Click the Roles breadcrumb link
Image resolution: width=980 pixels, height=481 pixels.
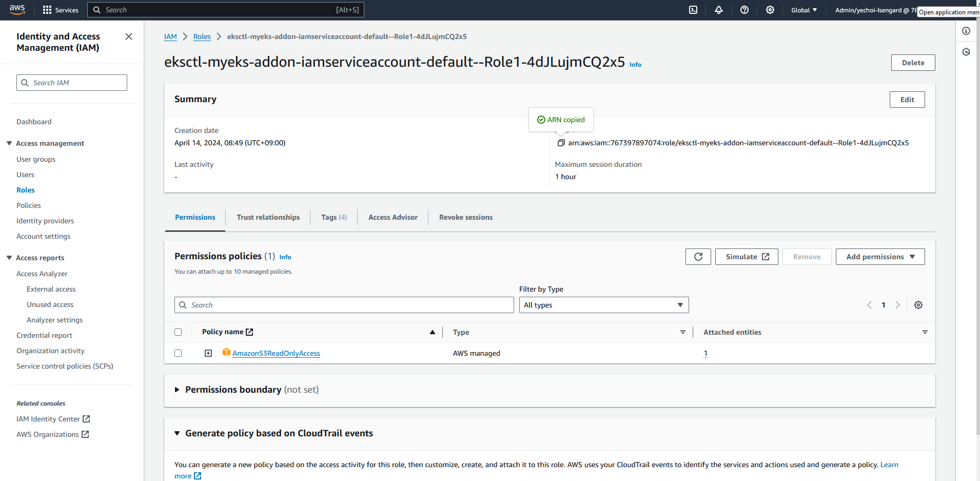point(202,36)
